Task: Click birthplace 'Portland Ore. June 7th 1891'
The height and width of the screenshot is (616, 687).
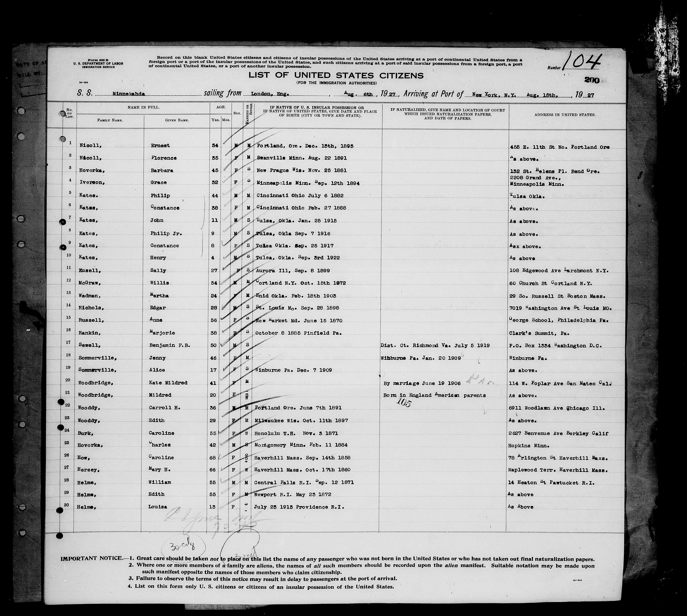Action: click(x=298, y=408)
